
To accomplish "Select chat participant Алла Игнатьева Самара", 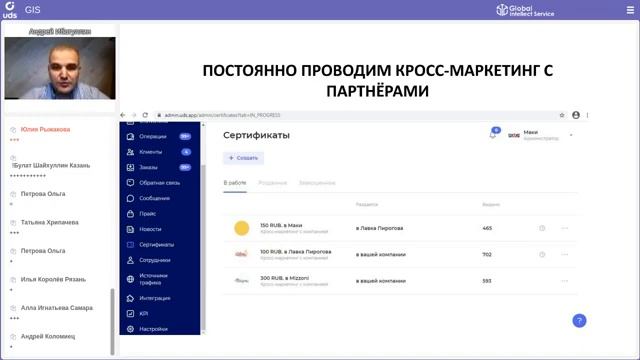I will click(x=57, y=308).
